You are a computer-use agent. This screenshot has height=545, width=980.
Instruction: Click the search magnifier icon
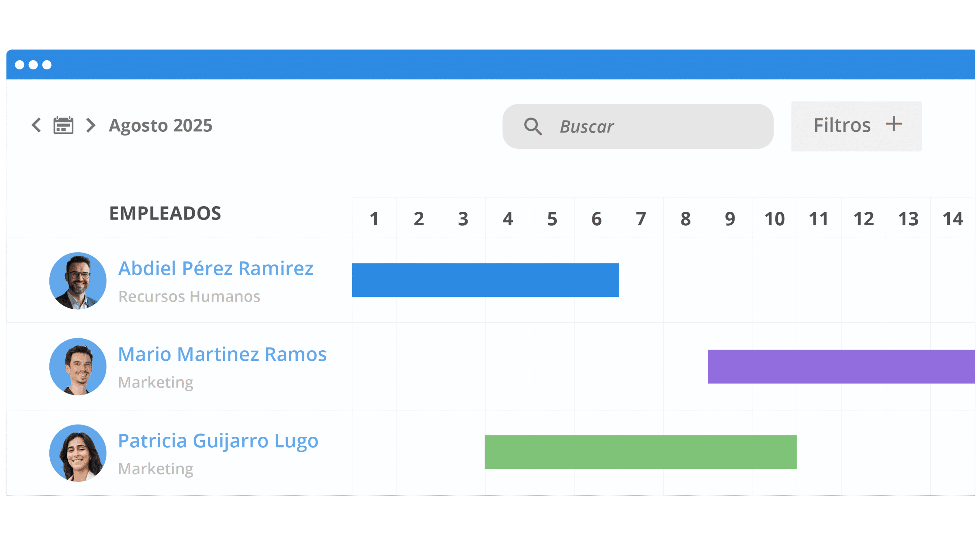point(533,126)
